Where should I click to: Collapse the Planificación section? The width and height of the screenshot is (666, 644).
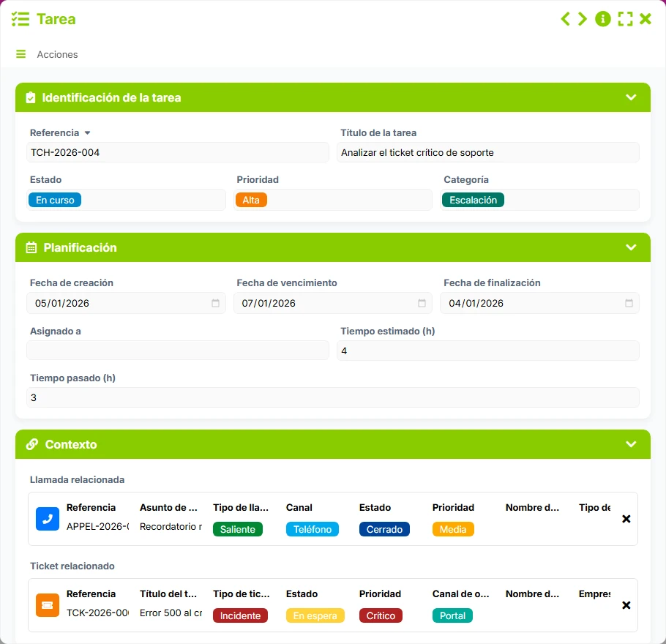[631, 247]
